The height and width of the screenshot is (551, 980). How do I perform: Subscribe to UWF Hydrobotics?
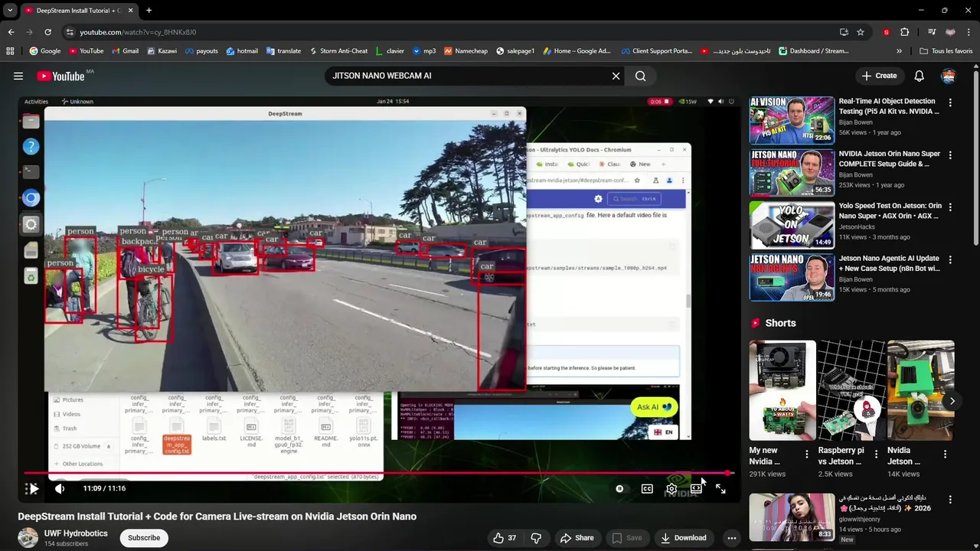coord(144,538)
